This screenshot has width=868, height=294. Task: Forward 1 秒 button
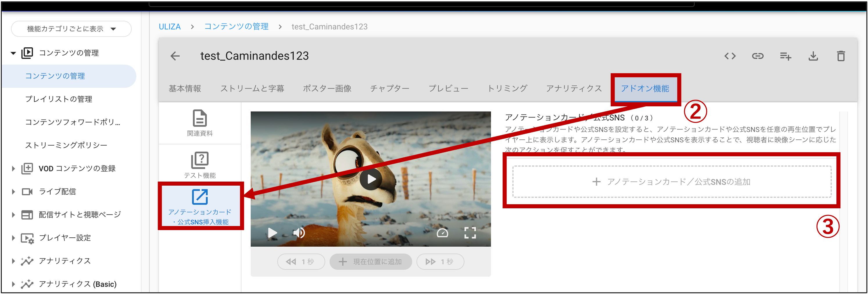click(440, 262)
